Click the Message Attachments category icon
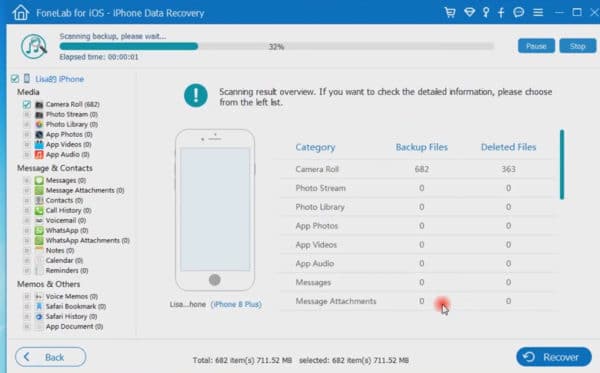 [x=39, y=190]
